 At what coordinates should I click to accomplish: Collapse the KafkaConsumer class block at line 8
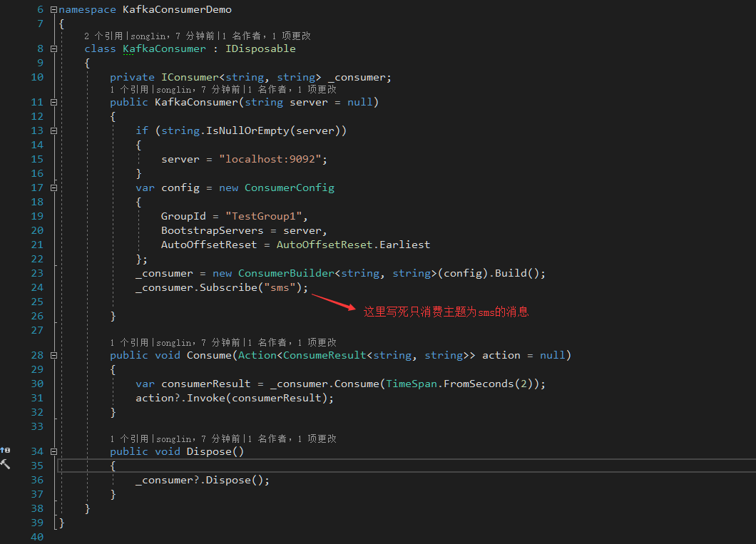54,48
